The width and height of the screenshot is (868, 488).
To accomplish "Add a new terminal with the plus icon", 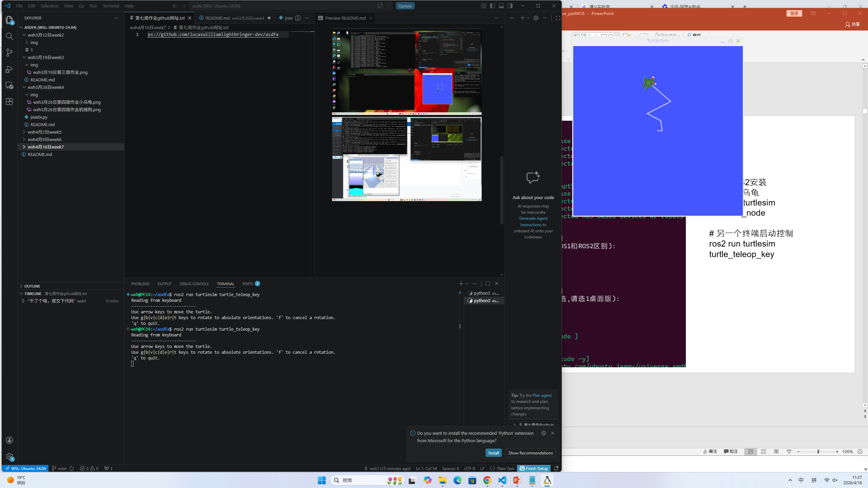I will 461,284.
